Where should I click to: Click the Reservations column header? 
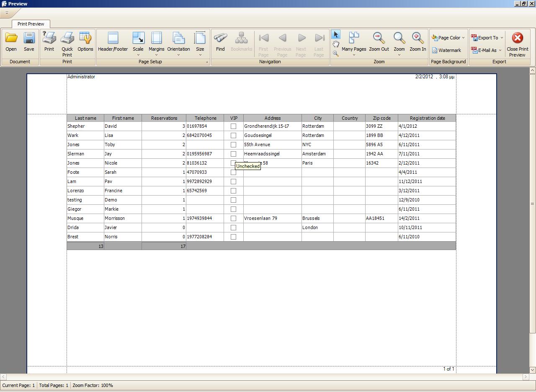click(x=164, y=118)
